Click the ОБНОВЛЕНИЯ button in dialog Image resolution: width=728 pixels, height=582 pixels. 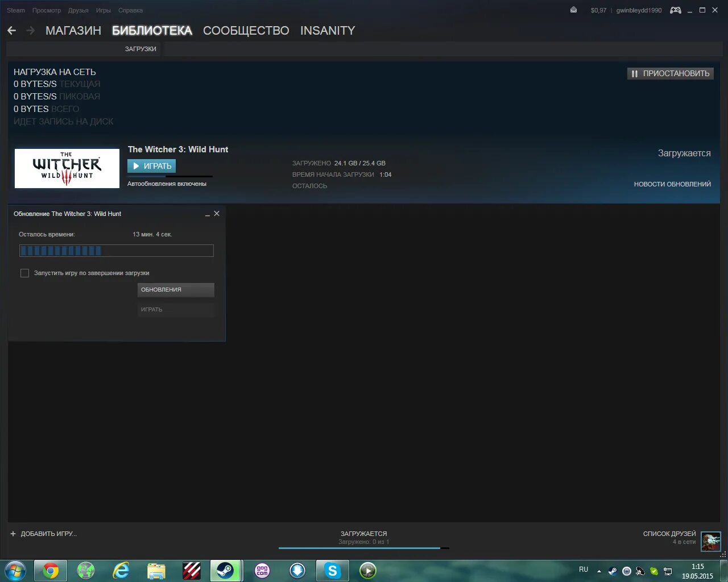176,290
